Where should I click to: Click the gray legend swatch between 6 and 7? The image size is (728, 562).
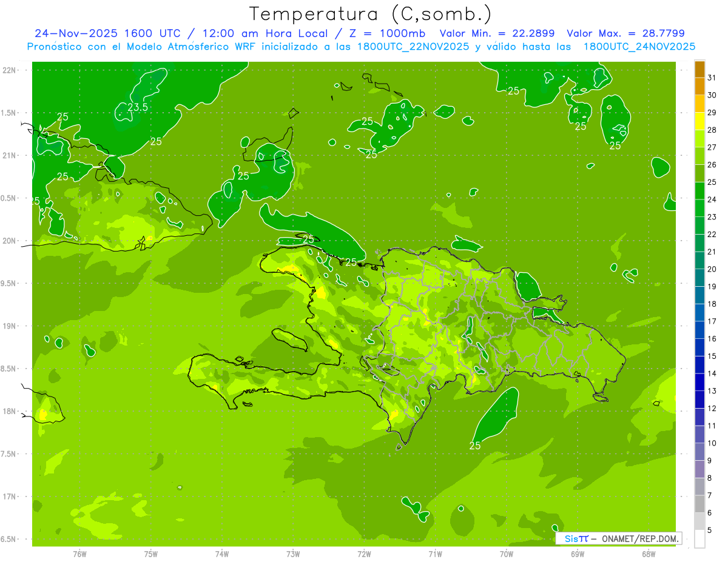pyautogui.click(x=699, y=504)
